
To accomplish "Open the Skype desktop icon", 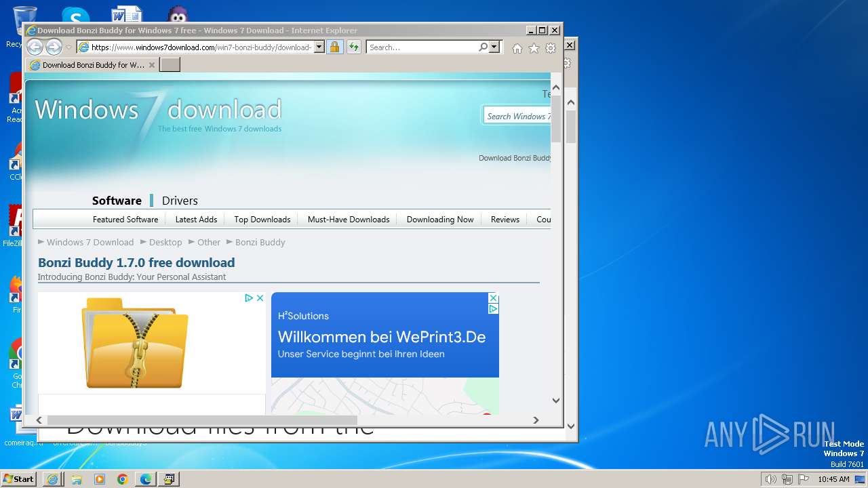I will 75,15.
